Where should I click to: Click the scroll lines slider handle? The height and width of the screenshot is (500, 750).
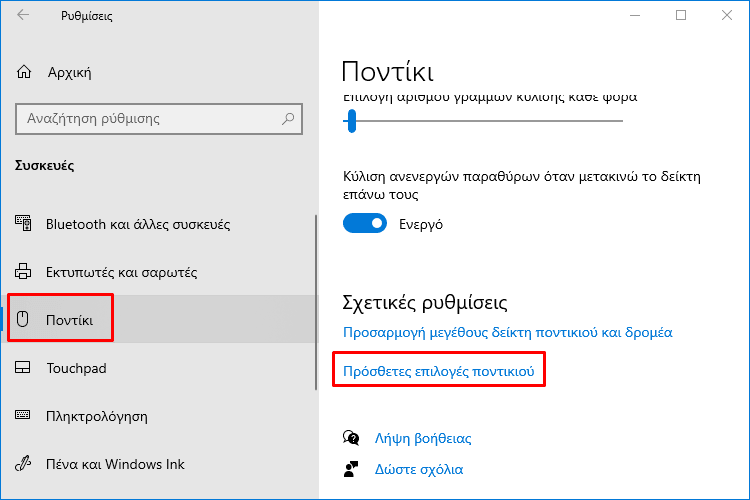pos(352,121)
